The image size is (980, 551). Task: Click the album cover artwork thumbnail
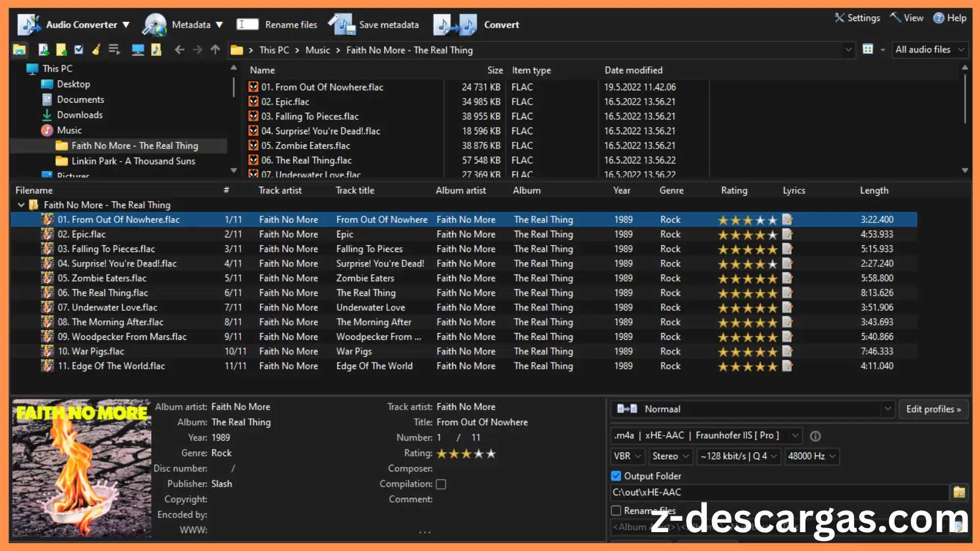tap(82, 468)
